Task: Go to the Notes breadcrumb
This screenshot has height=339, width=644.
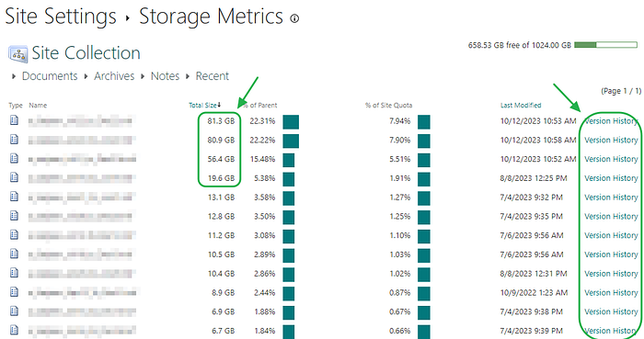Action: [165, 76]
